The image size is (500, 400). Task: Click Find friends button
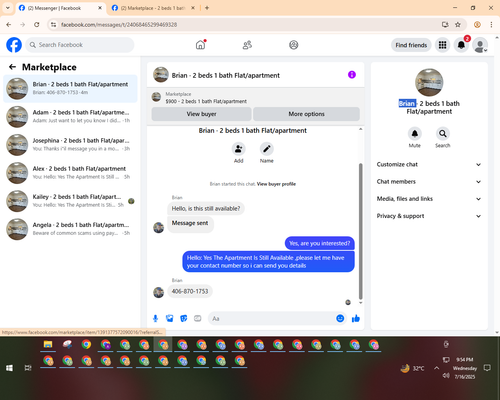pyautogui.click(x=411, y=45)
